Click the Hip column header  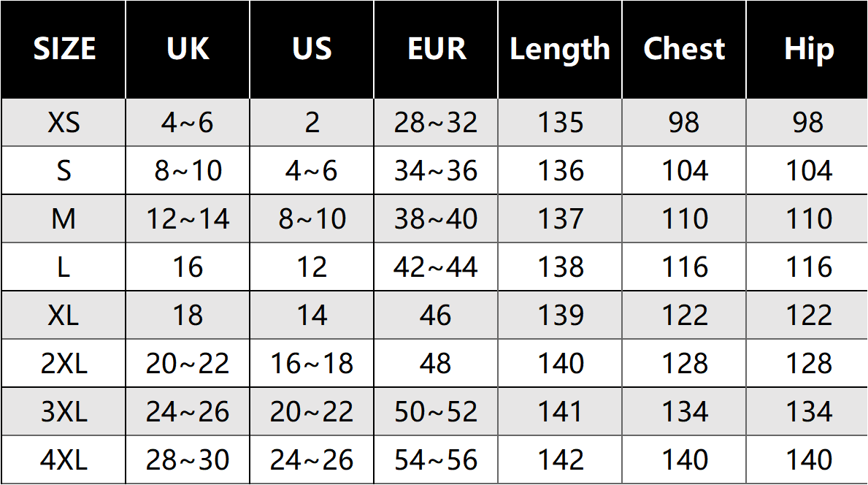[807, 49]
